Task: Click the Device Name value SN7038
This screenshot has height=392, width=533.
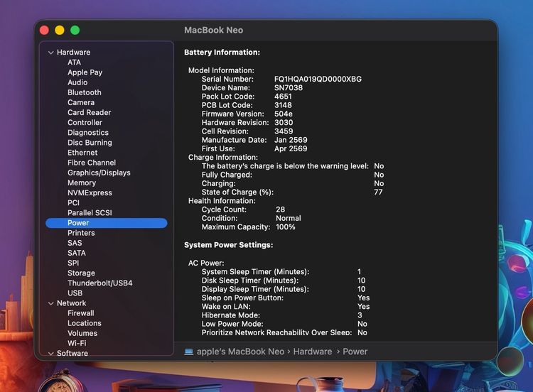Action: 289,88
